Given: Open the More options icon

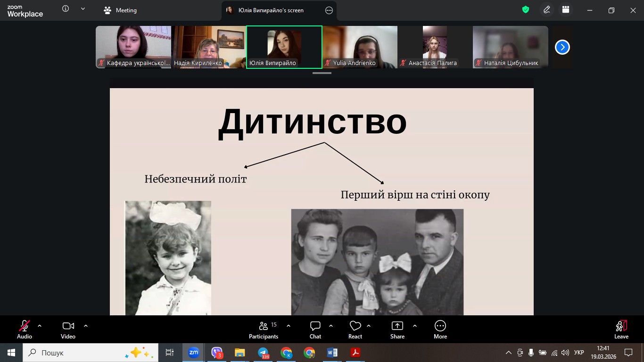Looking at the screenshot, I should point(440,329).
